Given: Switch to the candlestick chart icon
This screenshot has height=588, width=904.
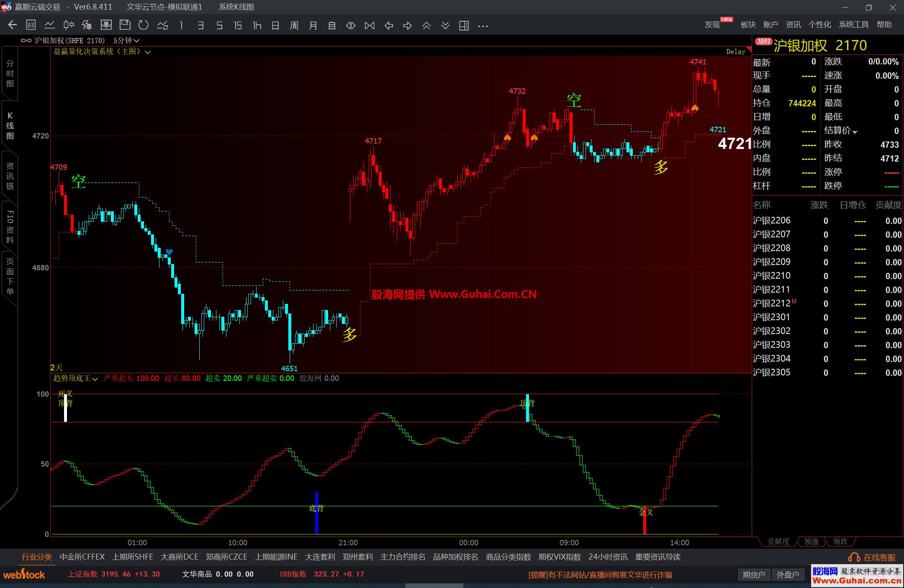Looking at the screenshot, I should coord(69,26).
